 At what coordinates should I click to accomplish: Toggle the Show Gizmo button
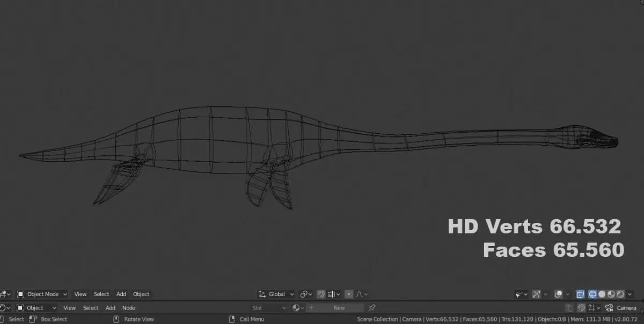(536, 294)
